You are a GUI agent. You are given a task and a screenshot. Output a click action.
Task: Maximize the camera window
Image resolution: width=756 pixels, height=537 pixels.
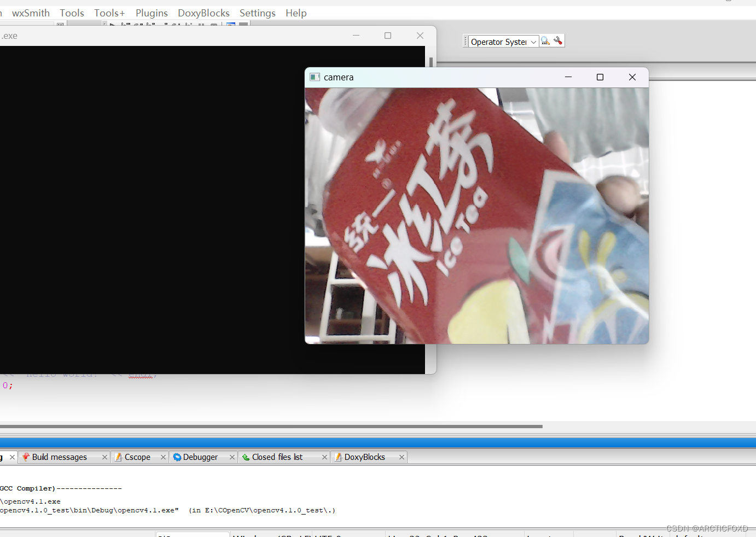pos(600,77)
